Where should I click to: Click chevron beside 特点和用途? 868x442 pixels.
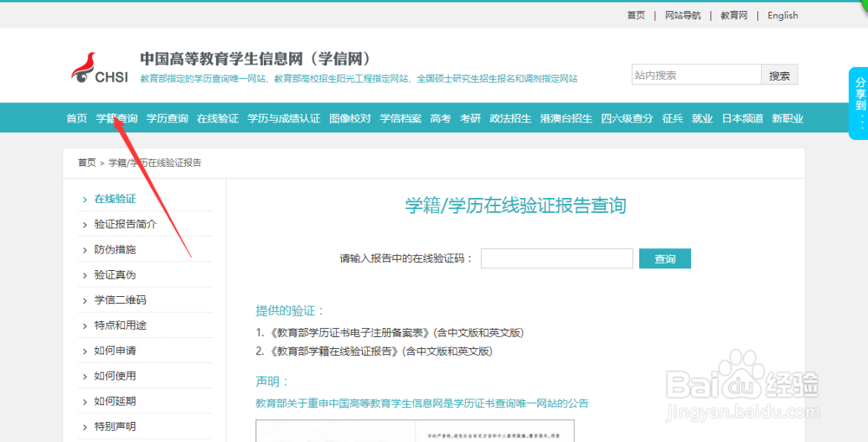click(85, 326)
